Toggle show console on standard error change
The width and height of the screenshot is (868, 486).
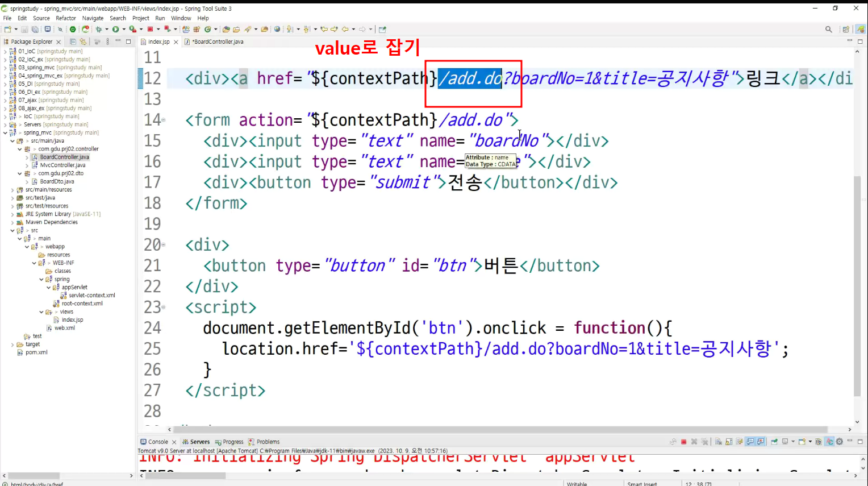pyautogui.click(x=761, y=442)
